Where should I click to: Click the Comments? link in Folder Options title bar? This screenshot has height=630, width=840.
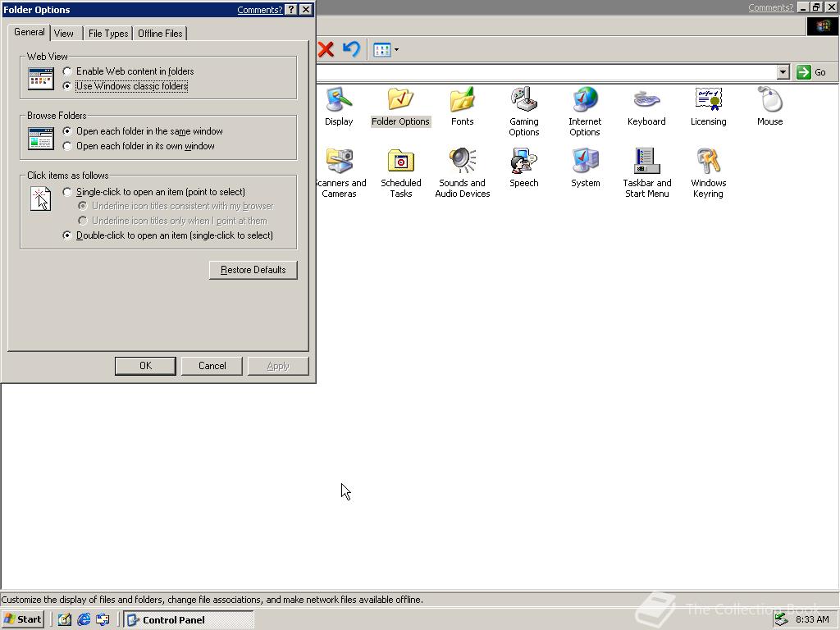(260, 10)
